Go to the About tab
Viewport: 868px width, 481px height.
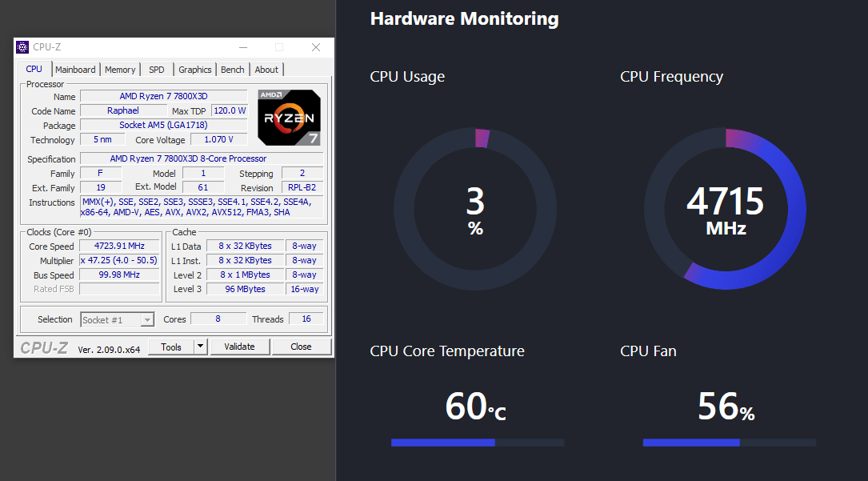coord(266,70)
